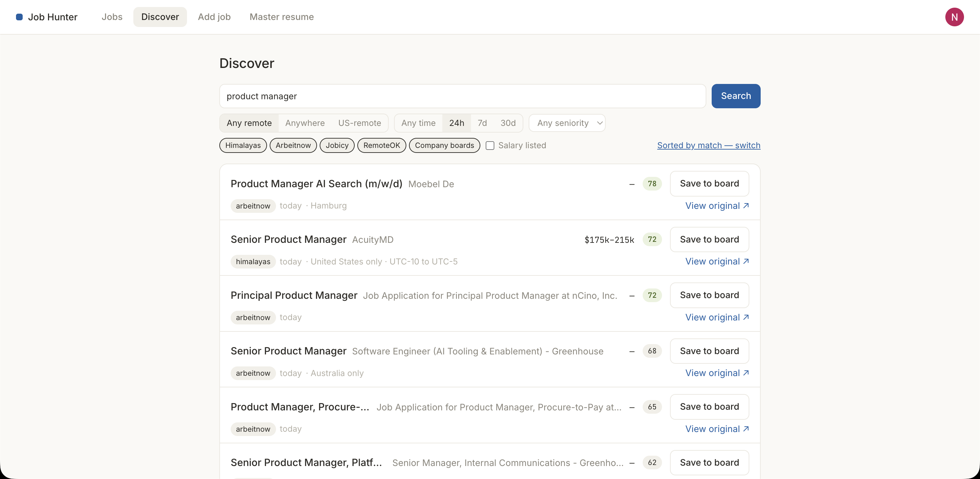The height and width of the screenshot is (479, 980).
Task: Click match score 68 badge
Action: [652, 351]
